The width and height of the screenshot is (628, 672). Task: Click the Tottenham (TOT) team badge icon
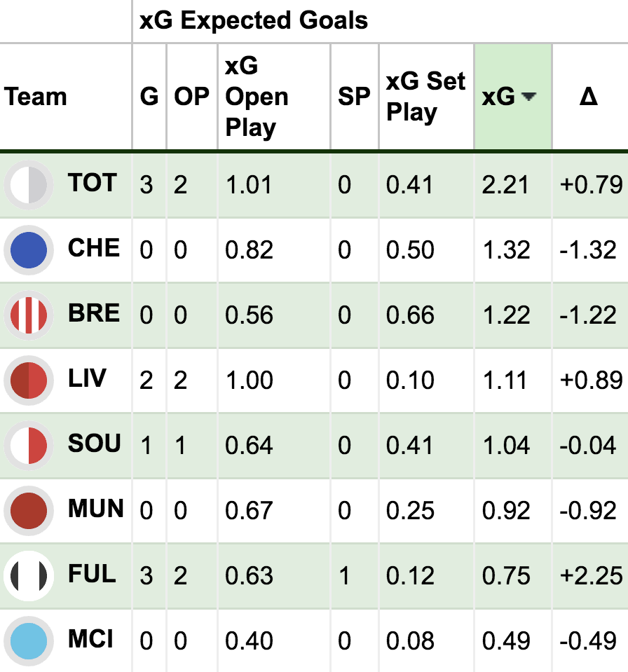tap(29, 185)
